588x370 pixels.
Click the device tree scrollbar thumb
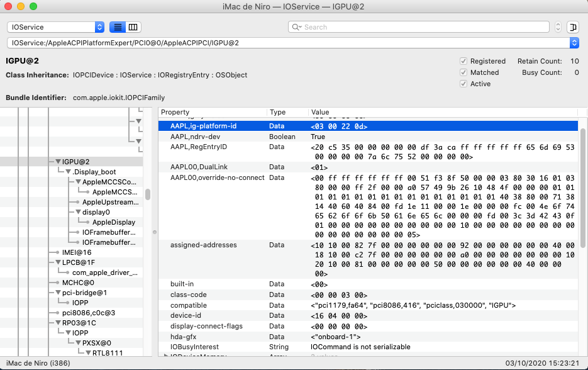[148, 194]
